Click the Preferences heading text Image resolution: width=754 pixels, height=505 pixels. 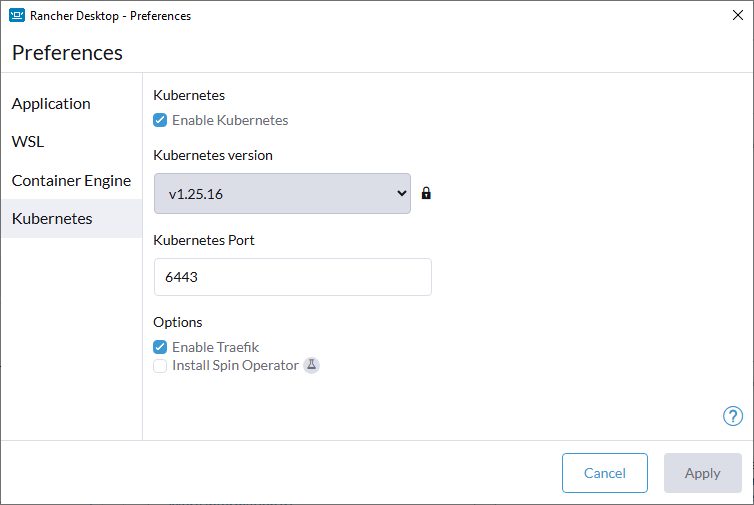click(x=67, y=53)
